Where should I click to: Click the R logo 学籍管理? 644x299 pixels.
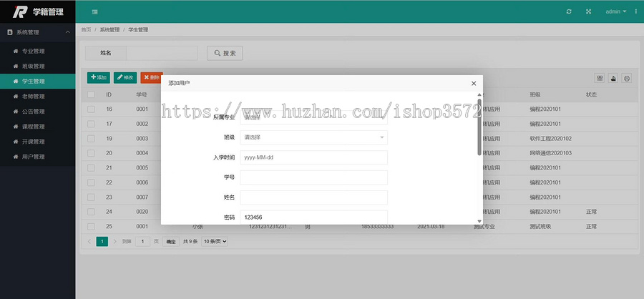37,11
